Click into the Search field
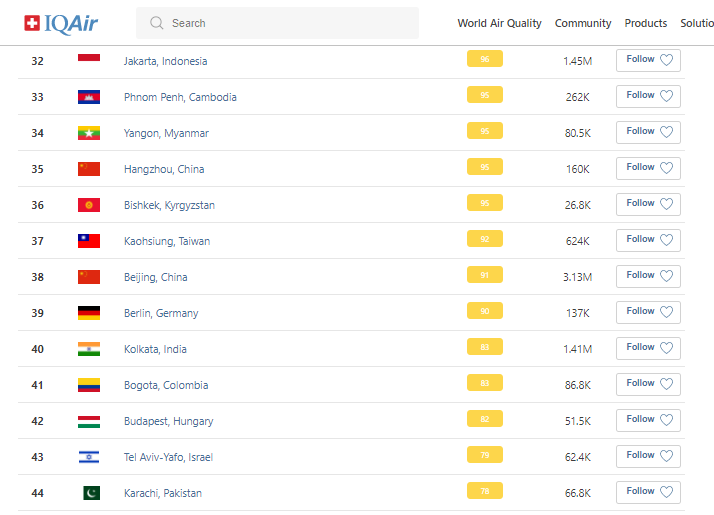Viewport: 714px width, 515px height. click(x=290, y=23)
